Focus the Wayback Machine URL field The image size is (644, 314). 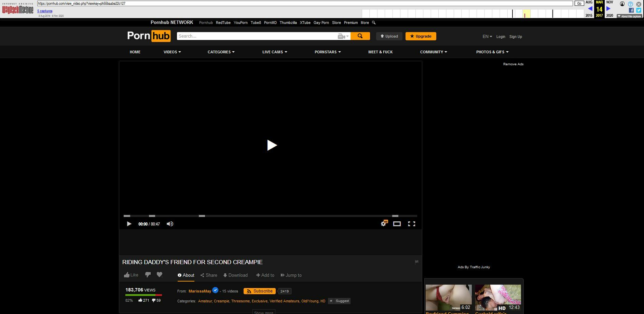pyautogui.click(x=305, y=3)
